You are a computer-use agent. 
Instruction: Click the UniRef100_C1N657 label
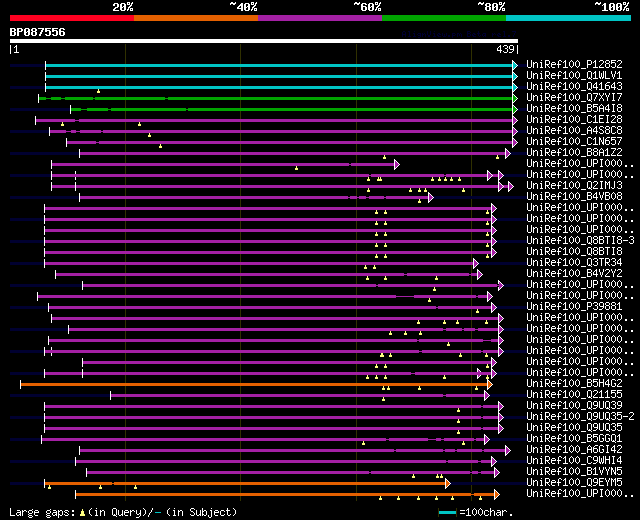point(574,142)
